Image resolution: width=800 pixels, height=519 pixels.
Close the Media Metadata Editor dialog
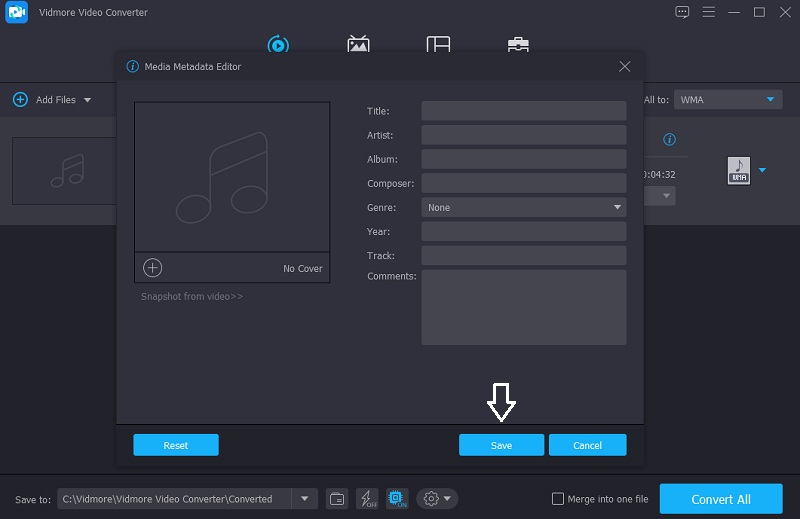click(x=625, y=67)
